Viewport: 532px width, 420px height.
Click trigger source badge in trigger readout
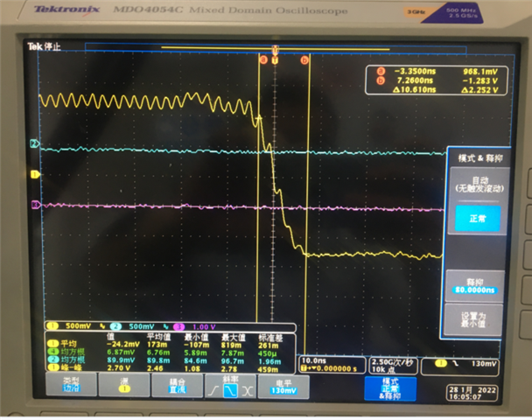[441, 364]
